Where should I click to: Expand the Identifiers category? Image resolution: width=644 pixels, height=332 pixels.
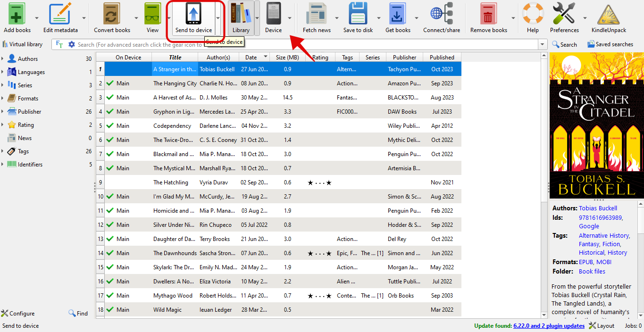pos(2,165)
